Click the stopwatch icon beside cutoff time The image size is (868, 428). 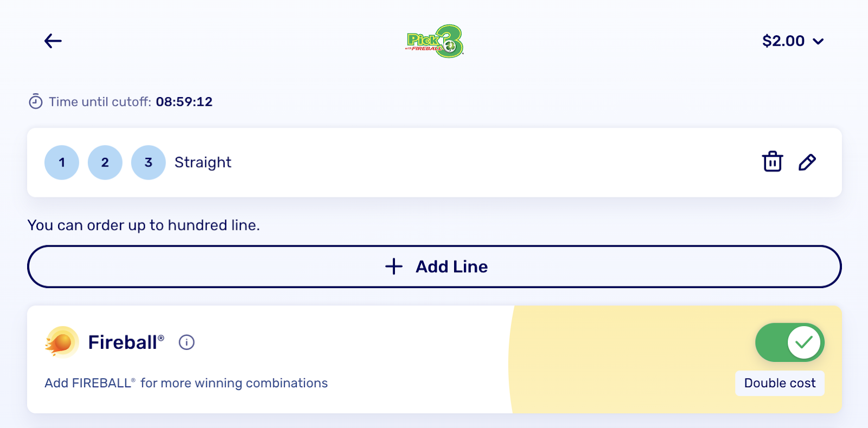pyautogui.click(x=36, y=101)
